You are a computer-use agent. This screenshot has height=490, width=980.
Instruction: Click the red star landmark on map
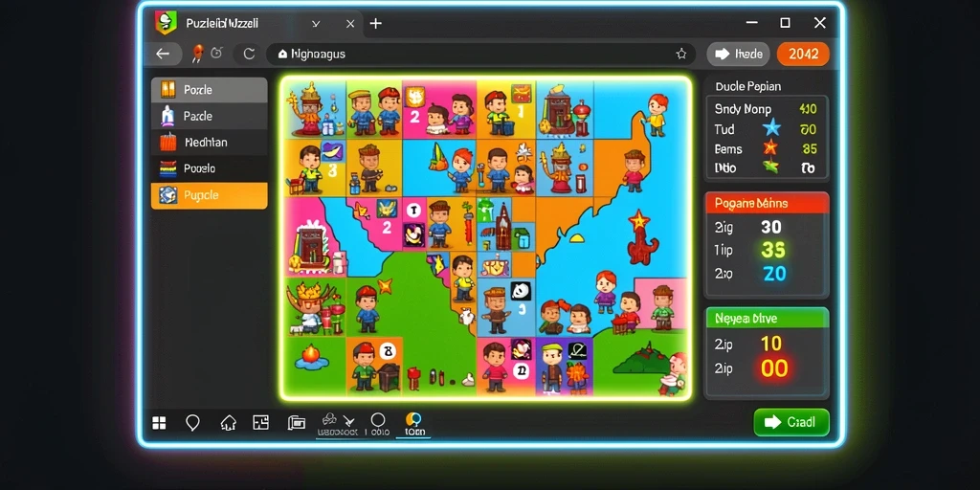tap(639, 220)
